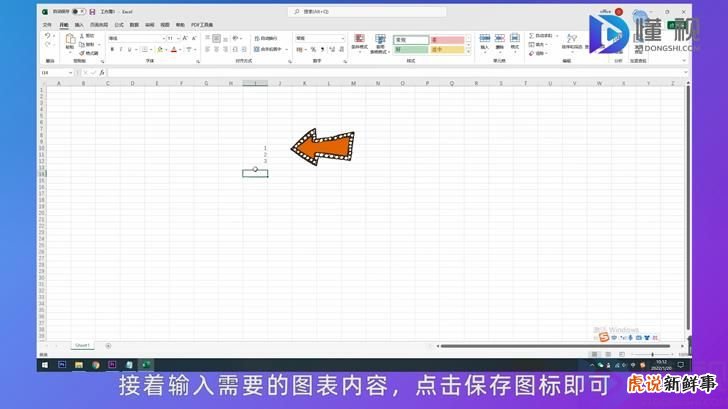Click the Format Painter brush icon
The width and height of the screenshot is (728, 409).
coord(82,53)
